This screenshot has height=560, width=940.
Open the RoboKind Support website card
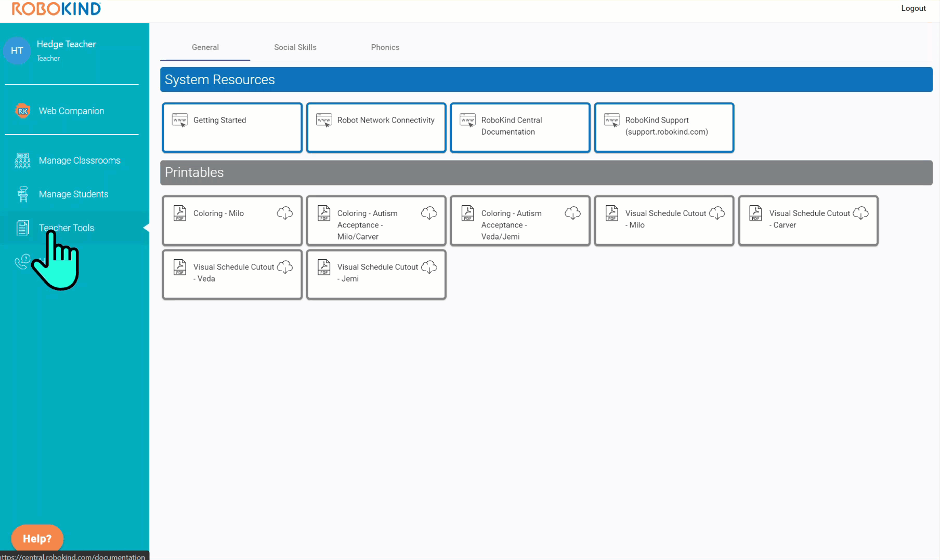(x=664, y=127)
